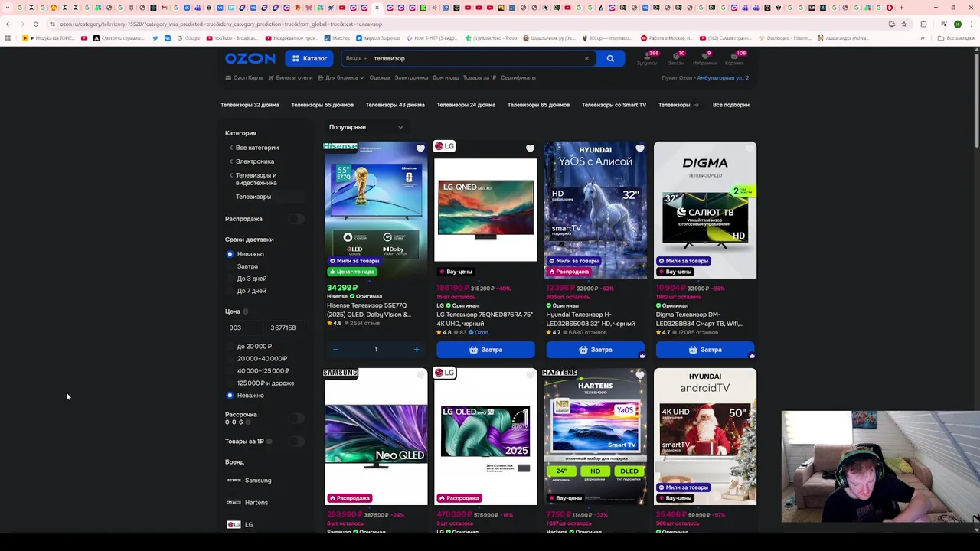Click Завтра buy button under Hyundai H-LED32BS5003
The image size is (980, 551).
[x=595, y=350]
